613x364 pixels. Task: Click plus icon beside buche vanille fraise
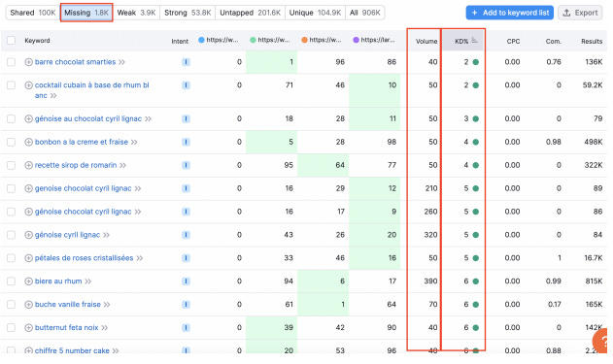click(28, 305)
